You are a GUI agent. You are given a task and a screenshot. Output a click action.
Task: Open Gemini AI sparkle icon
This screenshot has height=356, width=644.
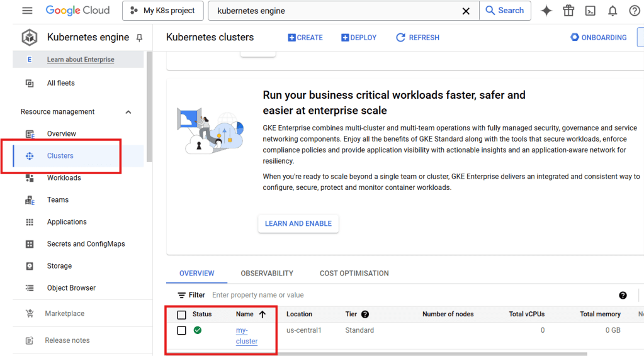tap(546, 11)
